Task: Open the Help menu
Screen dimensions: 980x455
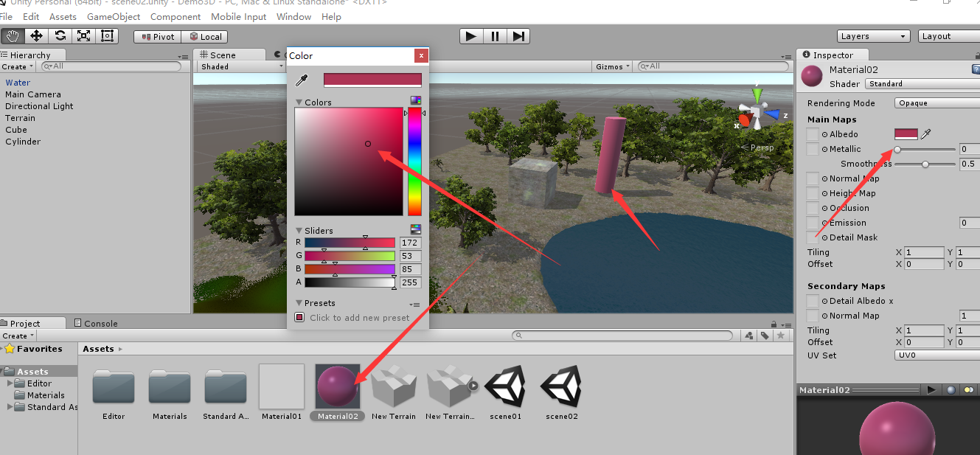Action: pyautogui.click(x=331, y=16)
